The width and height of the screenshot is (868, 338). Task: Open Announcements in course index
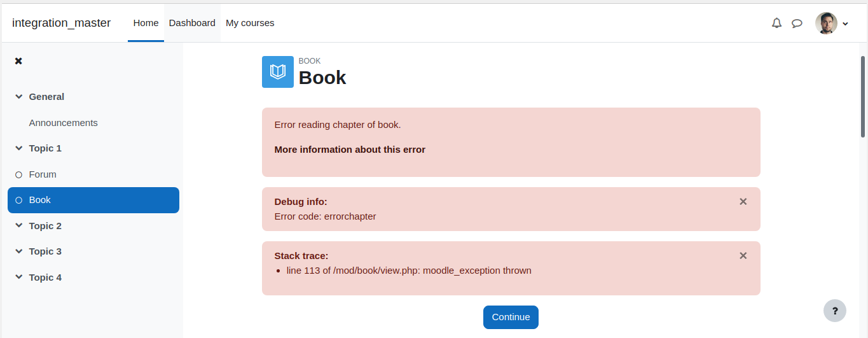64,123
